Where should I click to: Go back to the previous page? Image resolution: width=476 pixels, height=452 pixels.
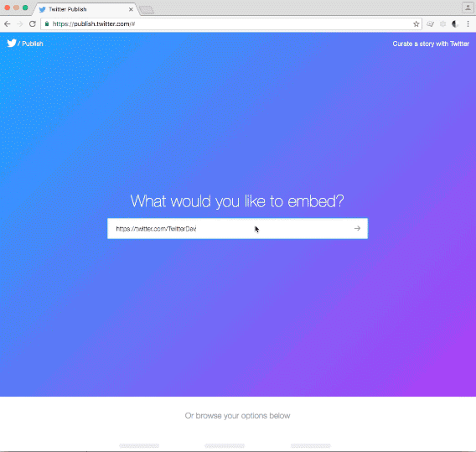tap(8, 23)
